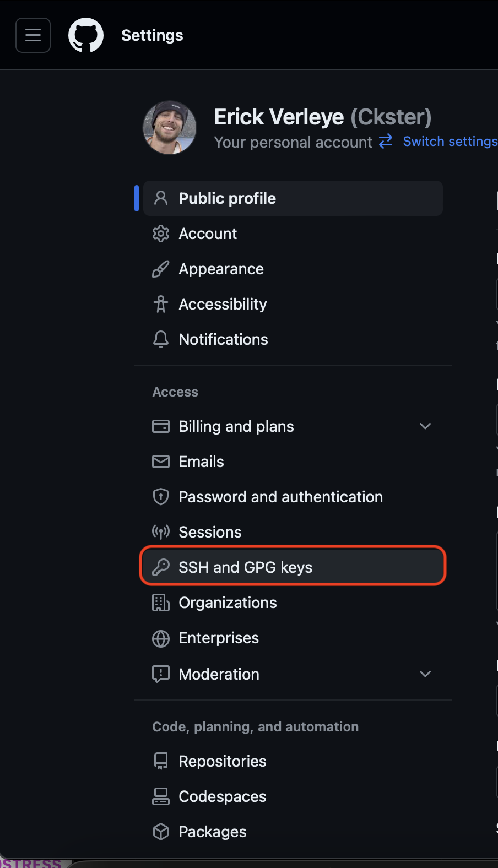
Task: Click the building icon next to Organizations
Action: pyautogui.click(x=160, y=603)
